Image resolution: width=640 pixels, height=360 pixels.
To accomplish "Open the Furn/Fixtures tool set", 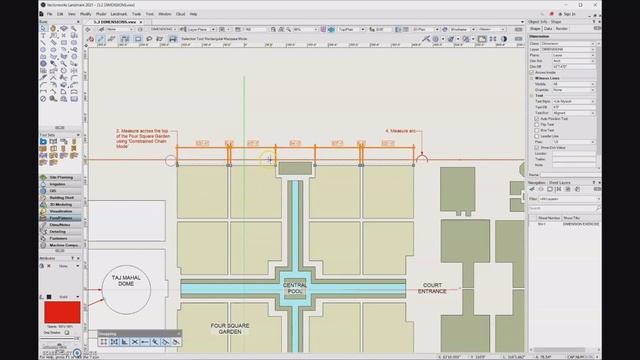I will point(61,218).
